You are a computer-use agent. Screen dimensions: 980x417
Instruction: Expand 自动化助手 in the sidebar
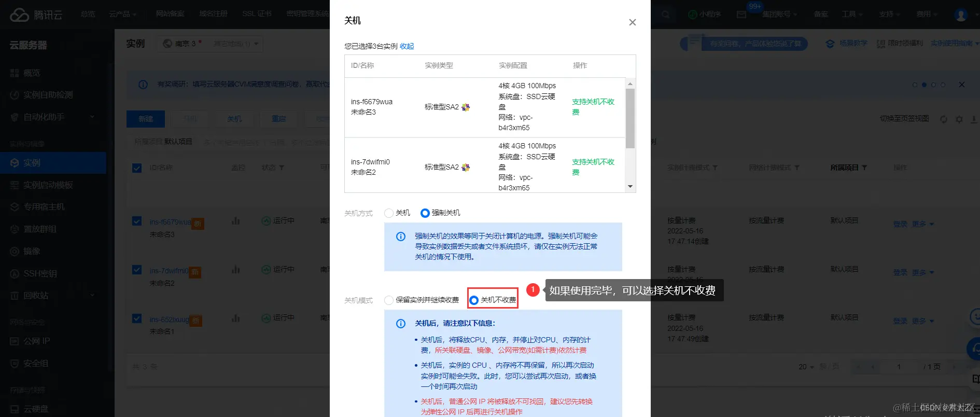(x=53, y=117)
